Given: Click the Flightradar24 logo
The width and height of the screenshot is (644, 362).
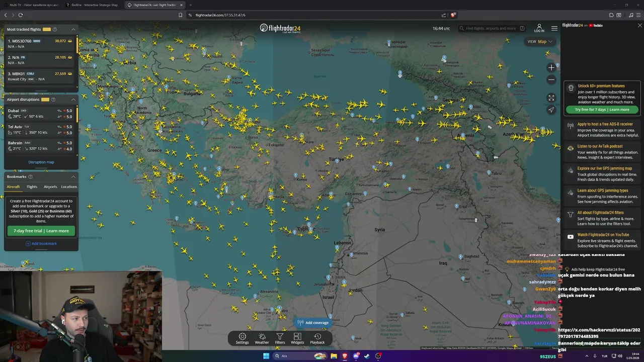Looking at the screenshot, I should 281,28.
